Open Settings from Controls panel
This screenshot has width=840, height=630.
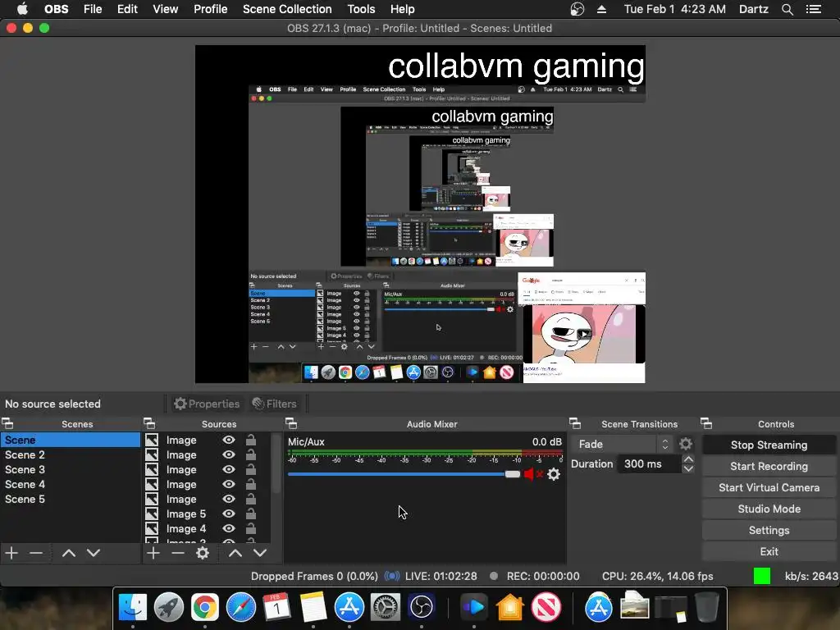click(x=769, y=531)
